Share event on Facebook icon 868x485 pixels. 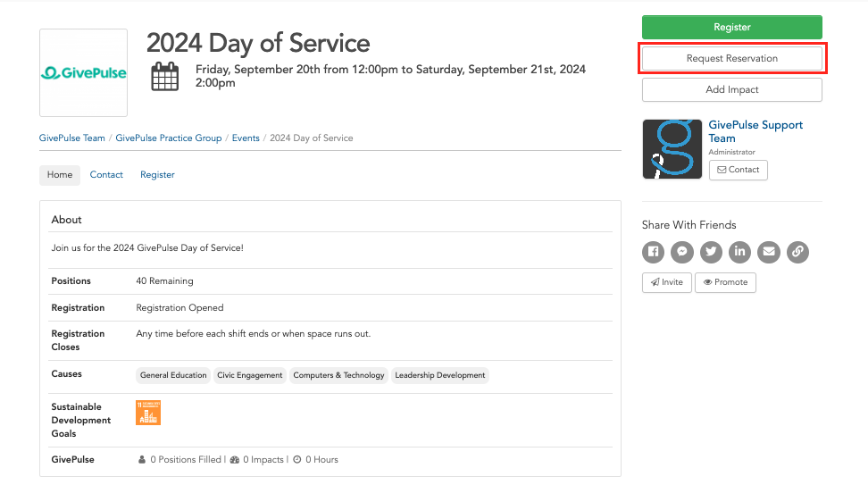pos(653,252)
